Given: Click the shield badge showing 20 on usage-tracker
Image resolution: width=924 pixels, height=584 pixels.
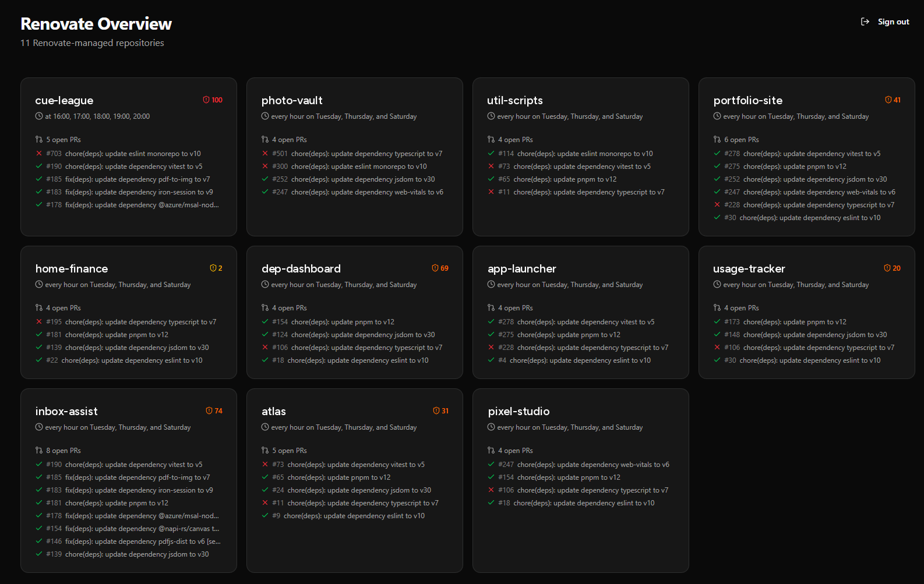Looking at the screenshot, I should 893,268.
